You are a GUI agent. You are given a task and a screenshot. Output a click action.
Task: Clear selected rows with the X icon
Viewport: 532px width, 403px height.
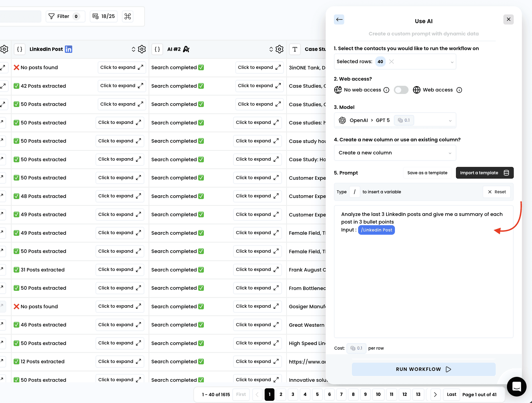[391, 62]
